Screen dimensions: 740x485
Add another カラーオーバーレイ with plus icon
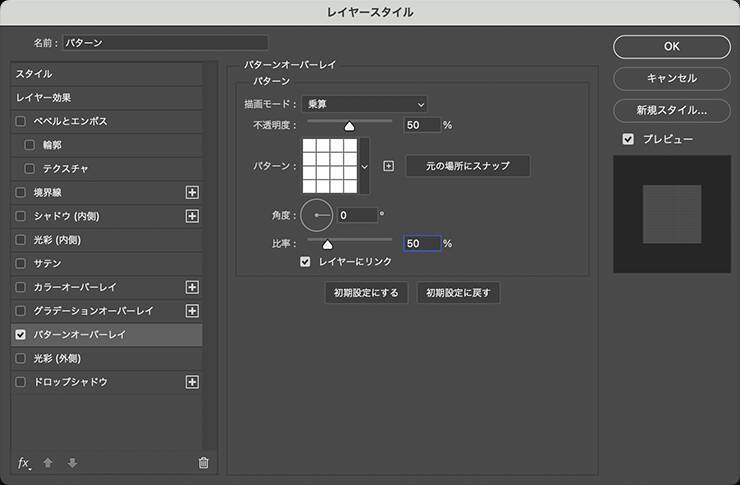[x=193, y=287]
